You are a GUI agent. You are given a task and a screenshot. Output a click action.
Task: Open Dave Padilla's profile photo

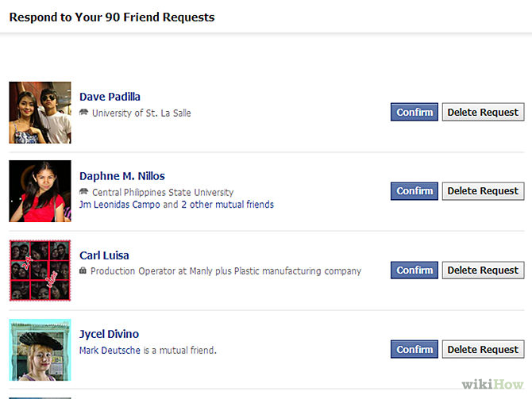pyautogui.click(x=40, y=113)
